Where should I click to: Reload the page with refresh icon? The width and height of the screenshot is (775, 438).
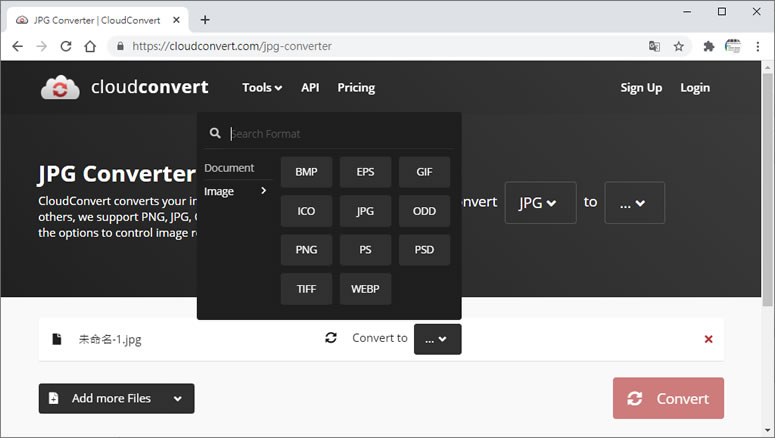point(66,46)
